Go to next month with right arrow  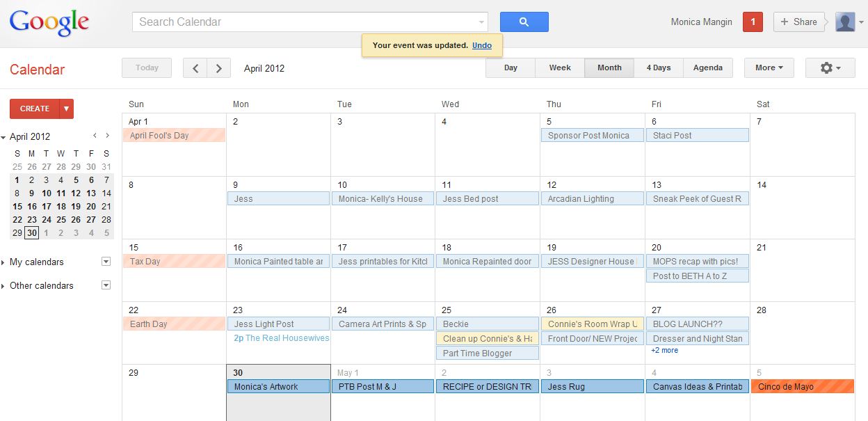click(x=219, y=68)
